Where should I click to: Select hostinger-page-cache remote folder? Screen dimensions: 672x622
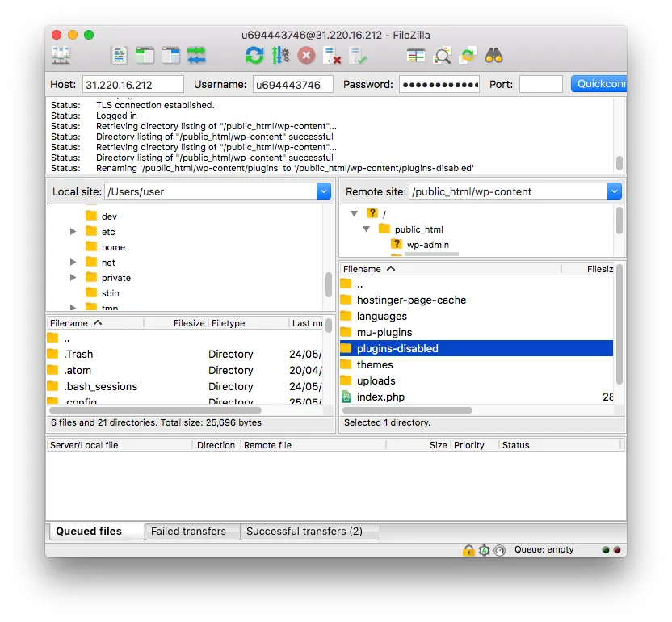coord(477,300)
